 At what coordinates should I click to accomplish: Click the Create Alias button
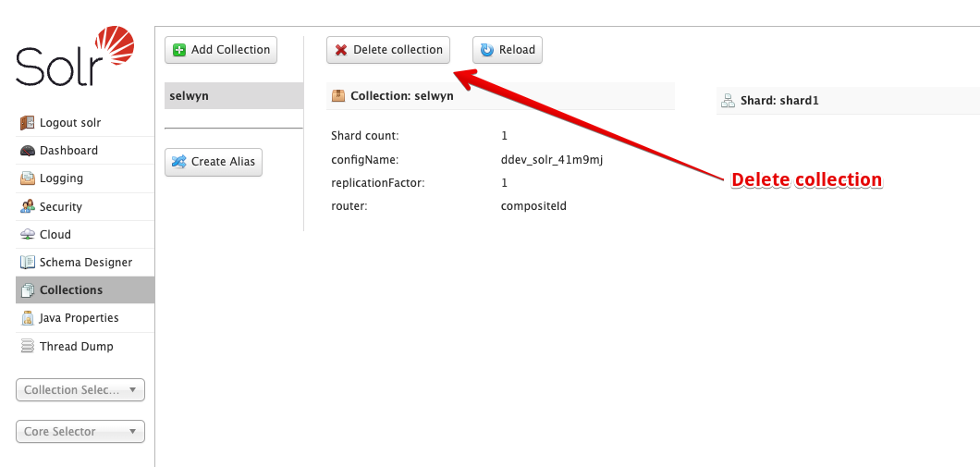214,162
